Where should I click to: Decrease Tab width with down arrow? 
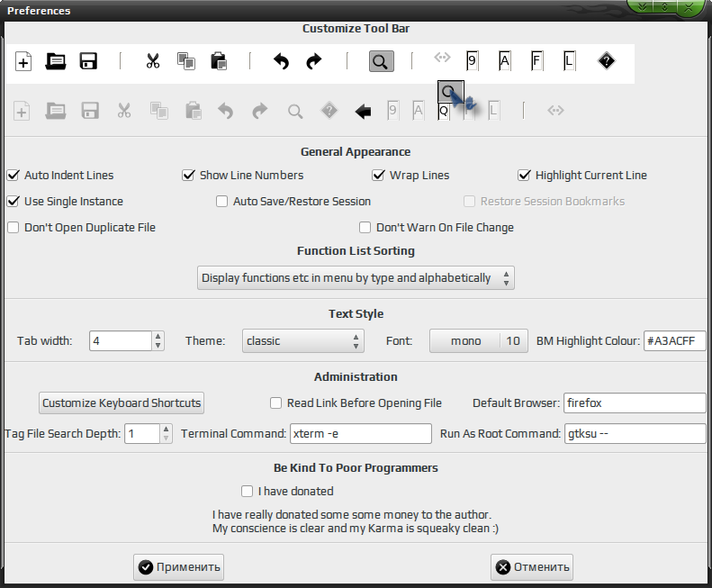tap(158, 346)
